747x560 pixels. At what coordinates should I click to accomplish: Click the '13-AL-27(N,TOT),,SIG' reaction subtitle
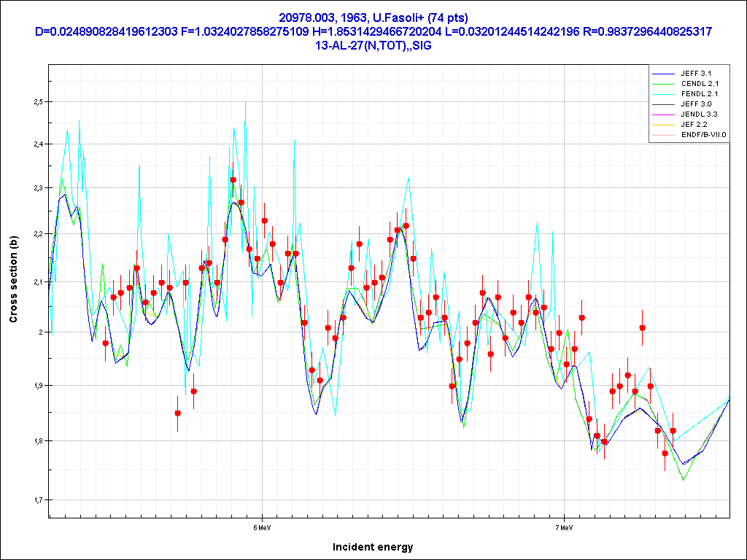373,45
